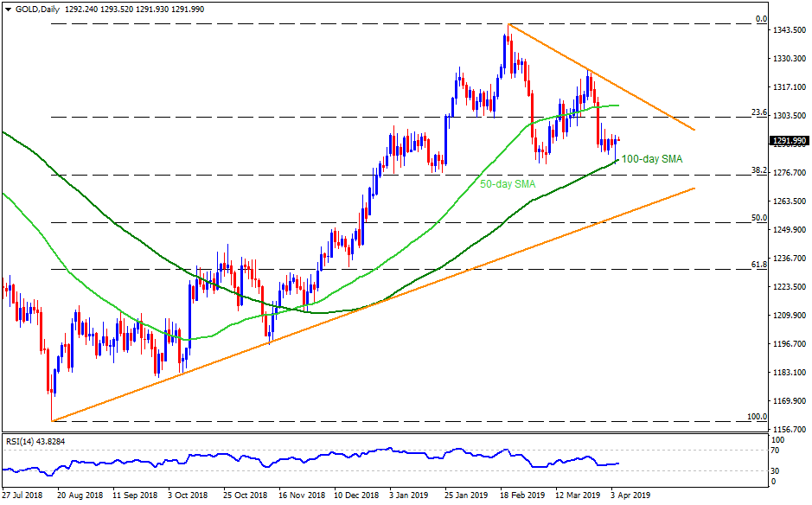Click the 100-day SMA label
The height and width of the screenshot is (505, 812).
[650, 159]
